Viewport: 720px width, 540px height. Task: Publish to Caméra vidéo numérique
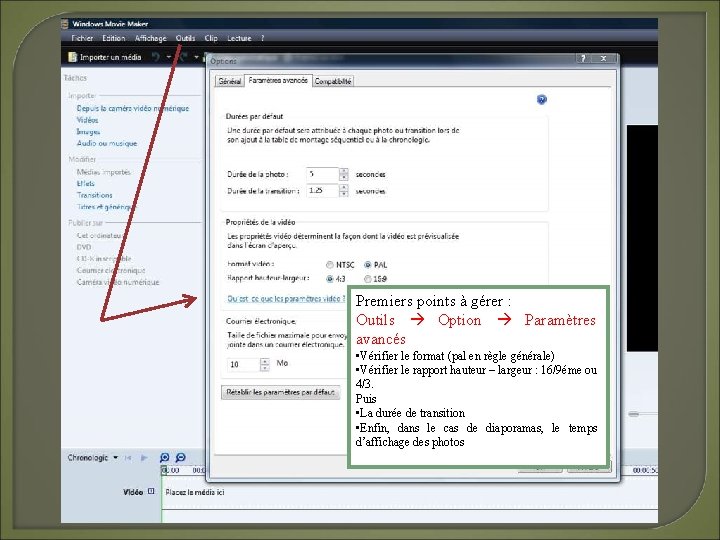[x=118, y=282]
